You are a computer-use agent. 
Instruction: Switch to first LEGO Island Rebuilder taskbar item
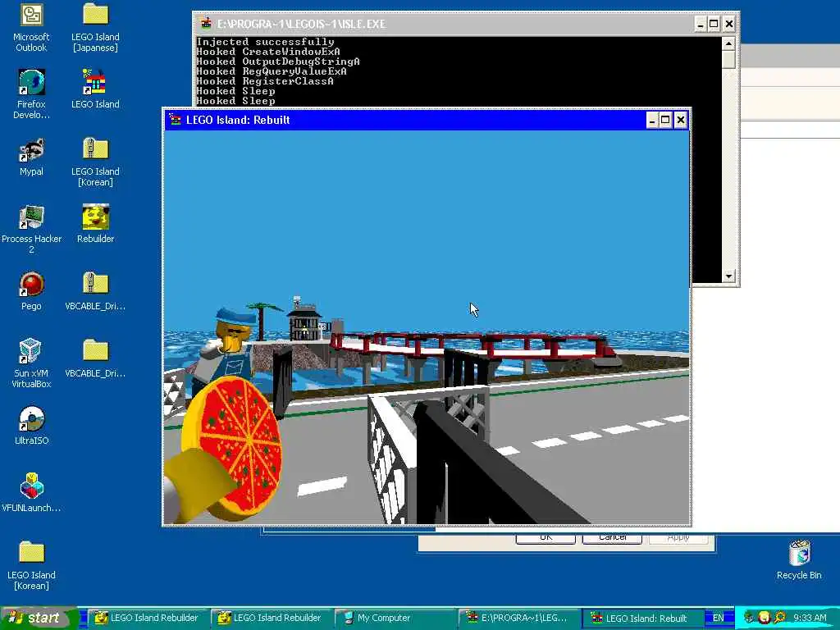148,618
